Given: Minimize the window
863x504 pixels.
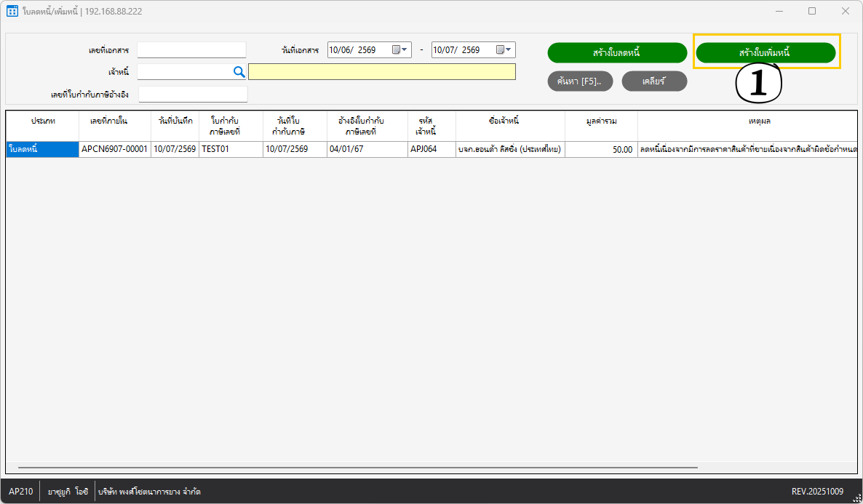Looking at the screenshot, I should click(779, 11).
